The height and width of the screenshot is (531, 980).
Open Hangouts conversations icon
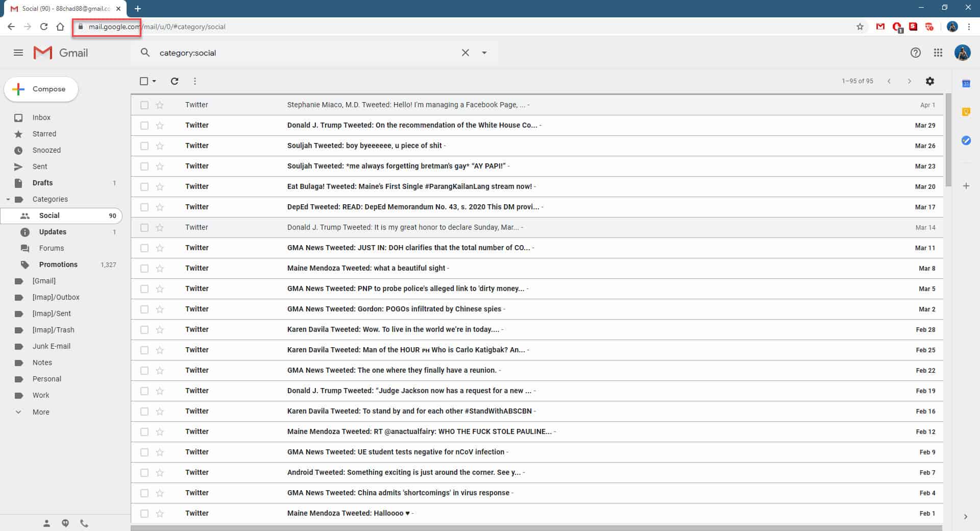point(65,523)
